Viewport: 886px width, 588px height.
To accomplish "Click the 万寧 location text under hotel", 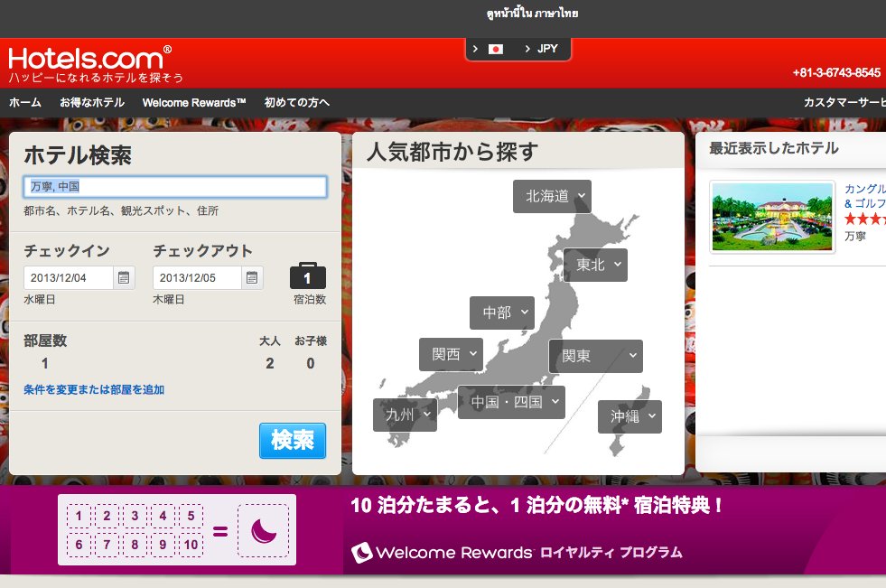I will [x=855, y=236].
